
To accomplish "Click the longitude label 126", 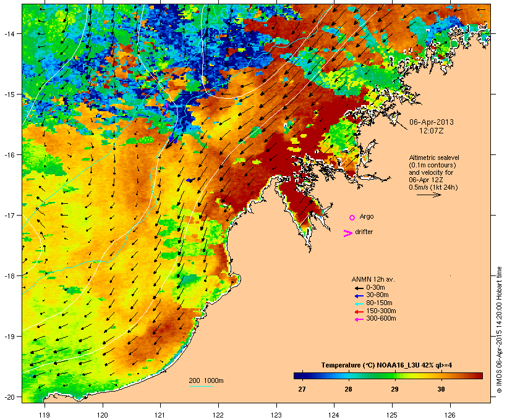I will point(450,415).
